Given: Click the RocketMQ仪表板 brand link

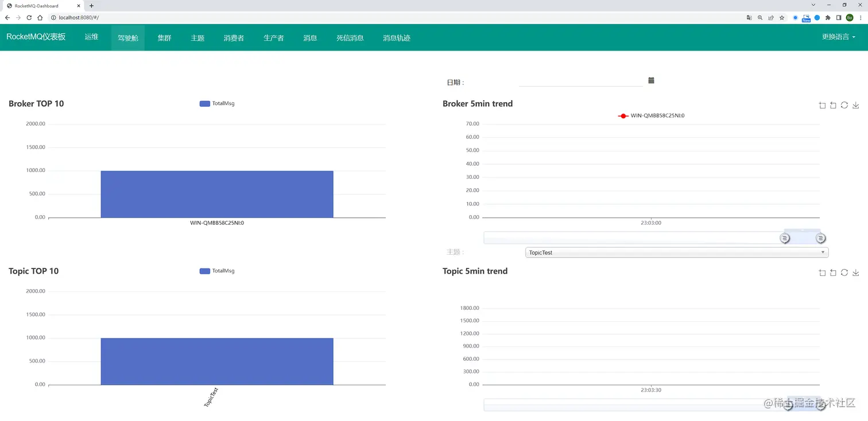Looking at the screenshot, I should click(x=36, y=37).
